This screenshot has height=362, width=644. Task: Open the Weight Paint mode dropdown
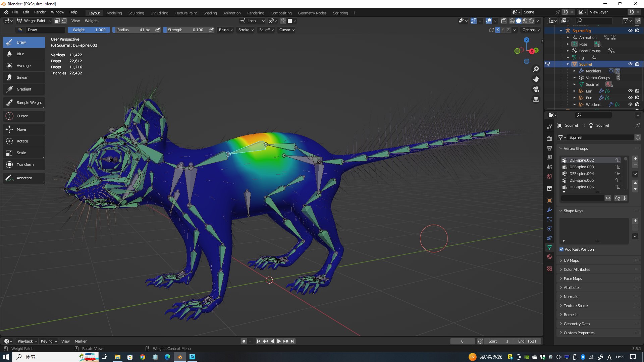(34, 21)
